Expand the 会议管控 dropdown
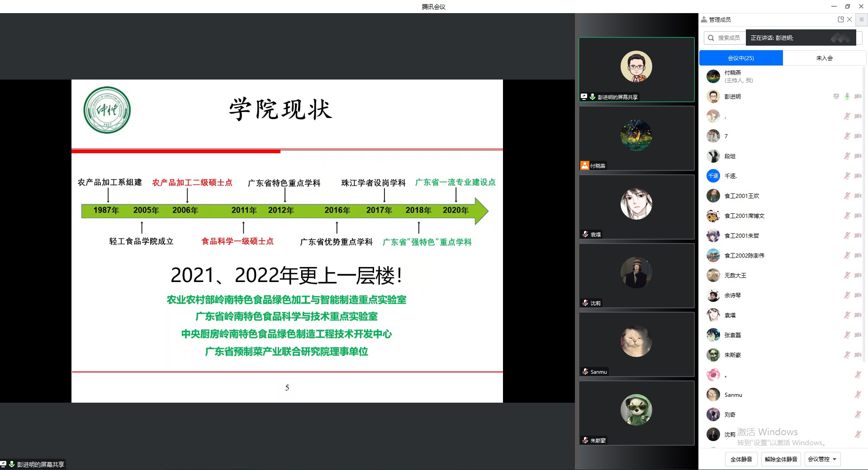Screen dimensions: 868x470 [x=822, y=459]
